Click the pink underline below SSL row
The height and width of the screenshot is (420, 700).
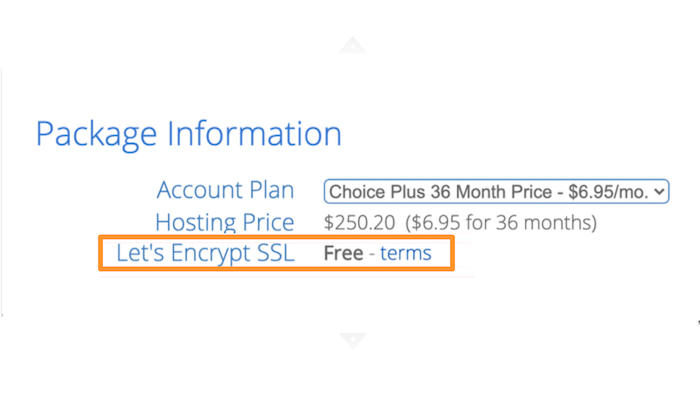pyautogui.click(x=286, y=277)
